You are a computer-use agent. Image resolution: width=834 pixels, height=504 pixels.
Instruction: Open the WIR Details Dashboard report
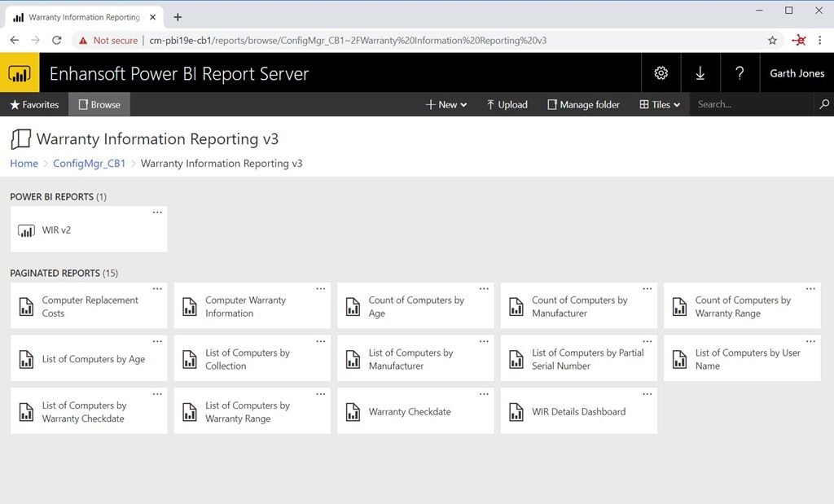(x=578, y=411)
